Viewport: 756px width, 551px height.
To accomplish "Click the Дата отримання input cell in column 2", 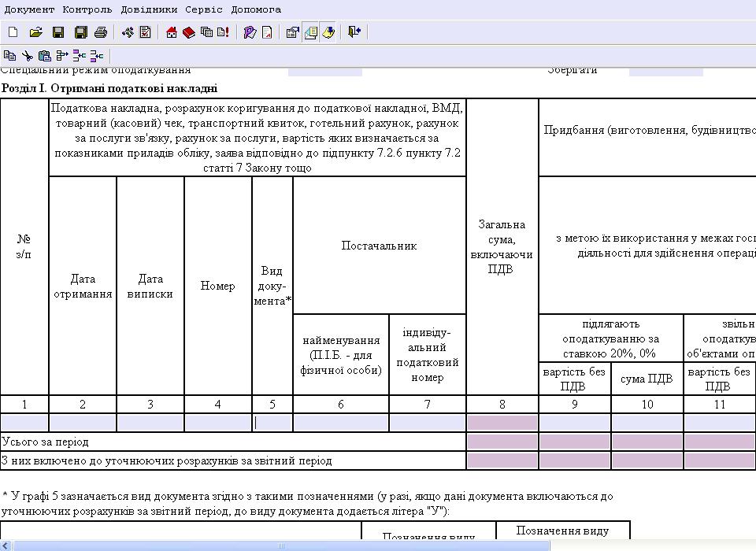I will pos(83,423).
